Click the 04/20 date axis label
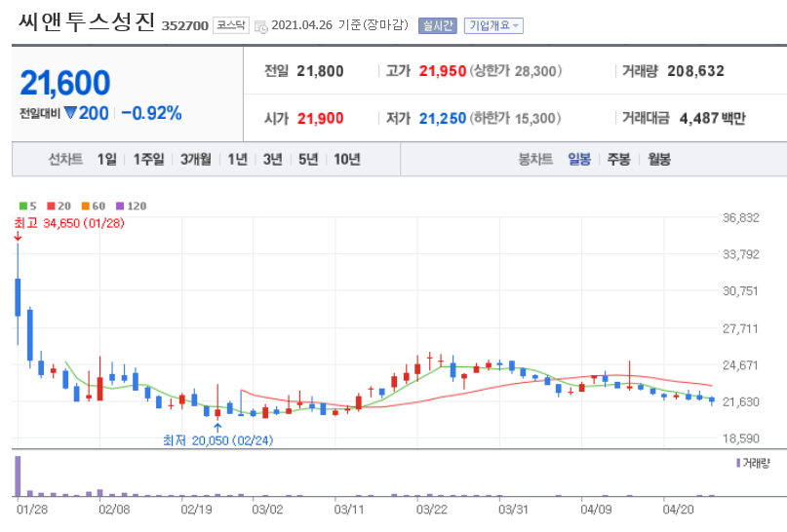The width and height of the screenshot is (787, 532). click(x=679, y=510)
